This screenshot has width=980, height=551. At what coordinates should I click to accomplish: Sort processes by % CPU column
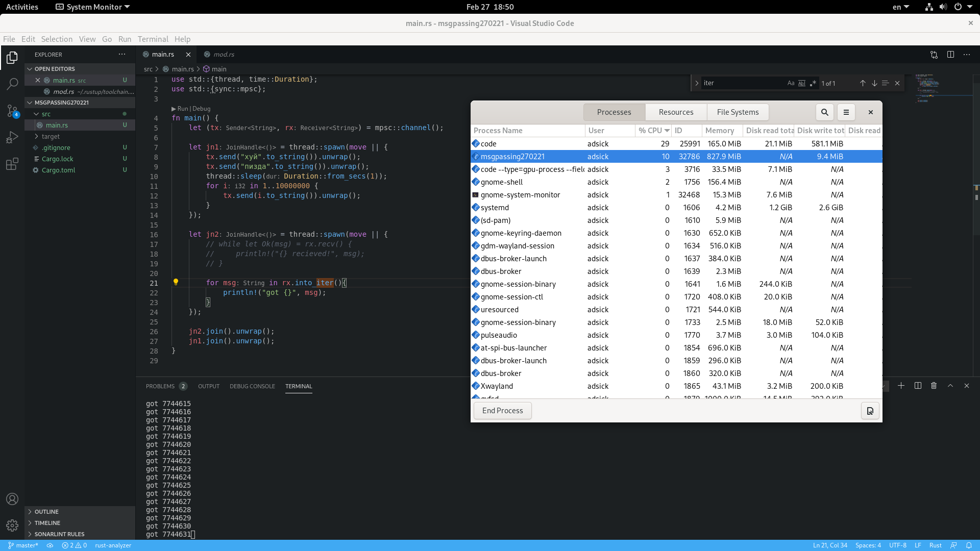653,131
